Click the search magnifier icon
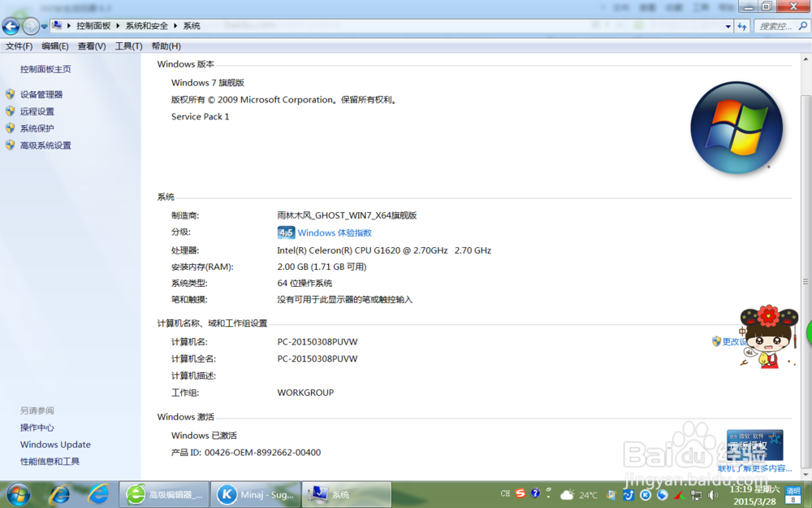The width and height of the screenshot is (812, 508). click(x=803, y=26)
